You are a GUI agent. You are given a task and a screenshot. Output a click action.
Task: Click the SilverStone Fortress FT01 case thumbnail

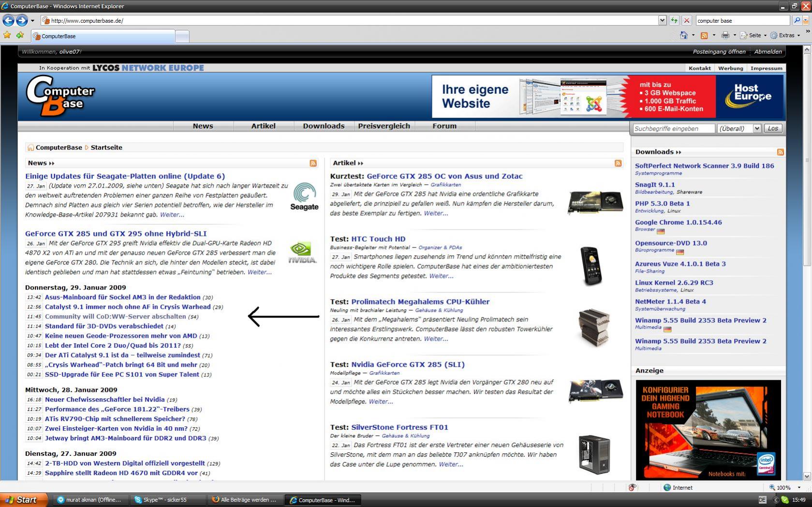594,454
